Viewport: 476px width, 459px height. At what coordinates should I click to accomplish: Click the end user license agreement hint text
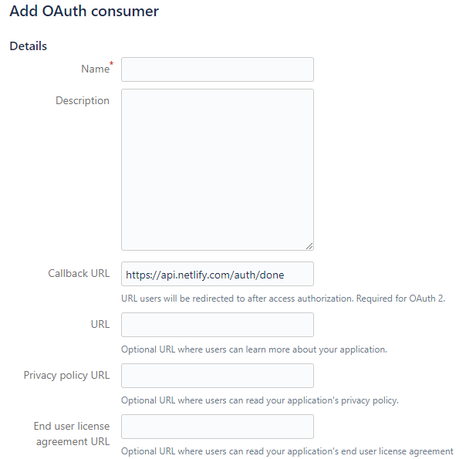(x=287, y=451)
